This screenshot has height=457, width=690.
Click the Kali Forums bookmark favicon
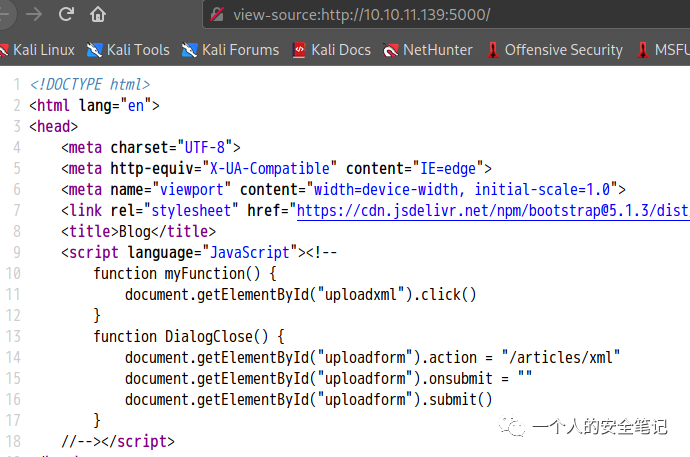(189, 50)
